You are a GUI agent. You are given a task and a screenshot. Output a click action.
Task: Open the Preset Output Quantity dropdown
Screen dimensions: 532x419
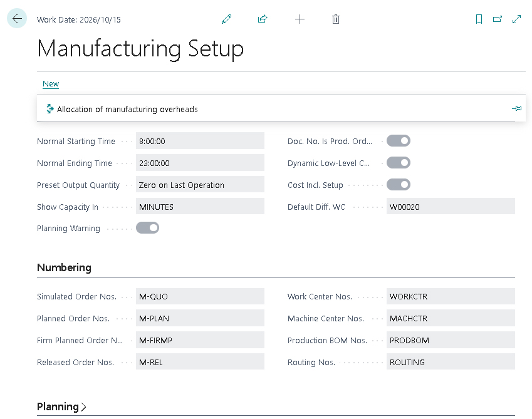[200, 185]
